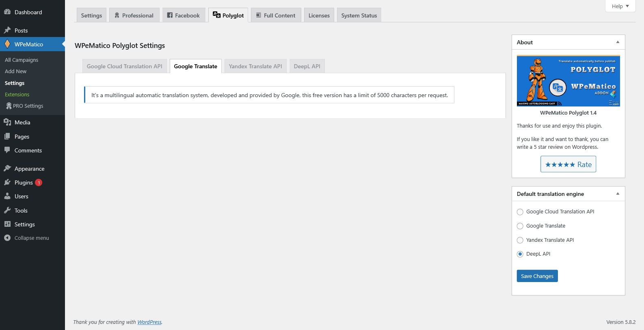Click the Appearance paintbrush icon
The image size is (644, 330).
pos(7,169)
